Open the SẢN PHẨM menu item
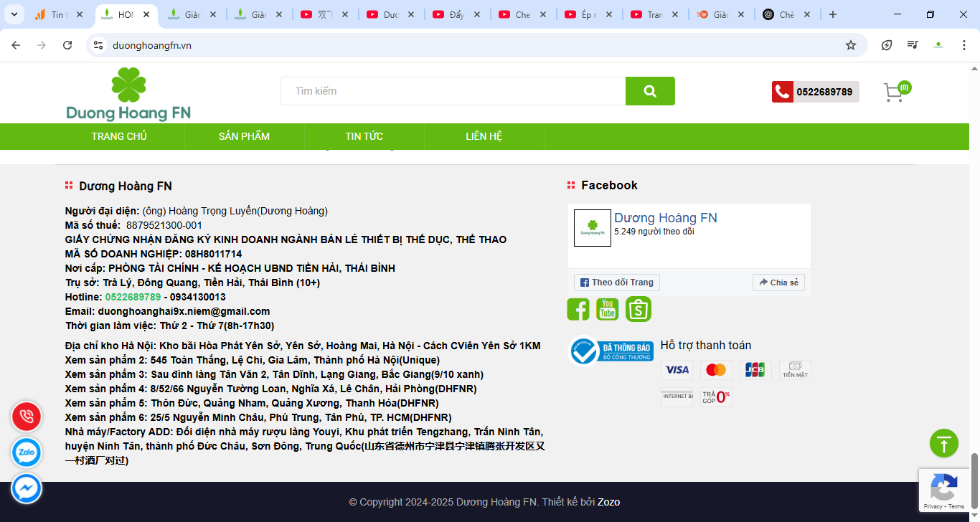980x522 pixels. click(244, 136)
